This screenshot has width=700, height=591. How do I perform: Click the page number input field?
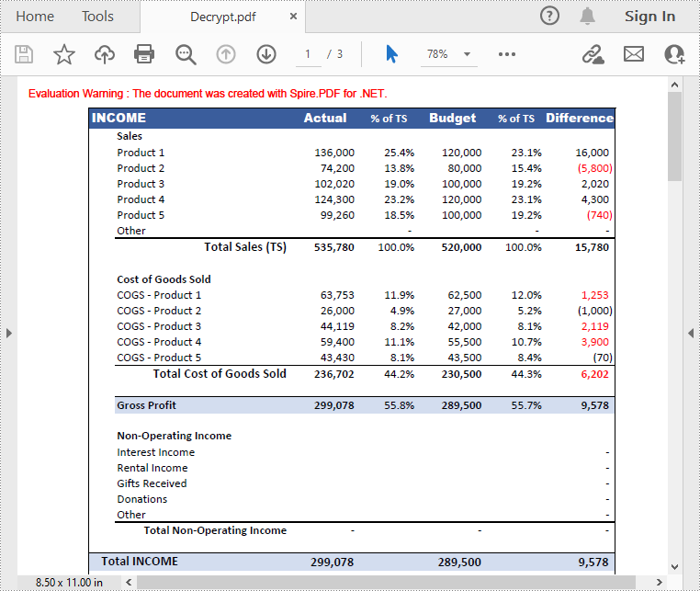point(308,54)
